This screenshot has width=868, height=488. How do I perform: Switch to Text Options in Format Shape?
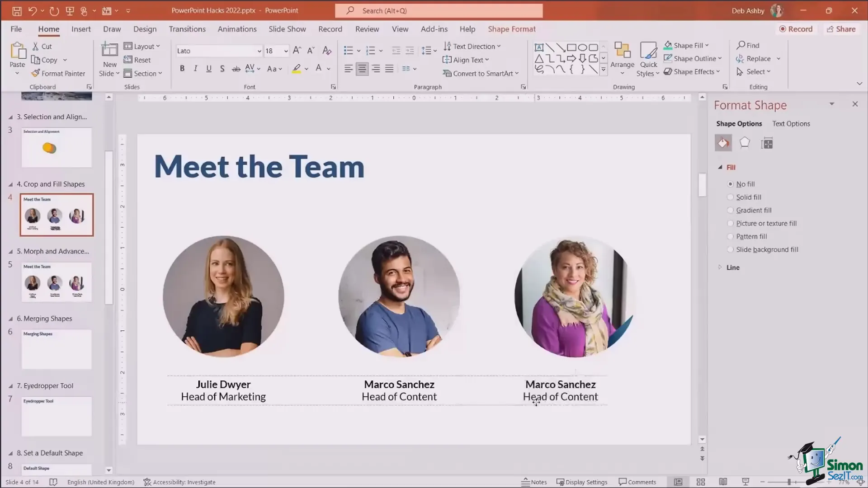pos(791,123)
